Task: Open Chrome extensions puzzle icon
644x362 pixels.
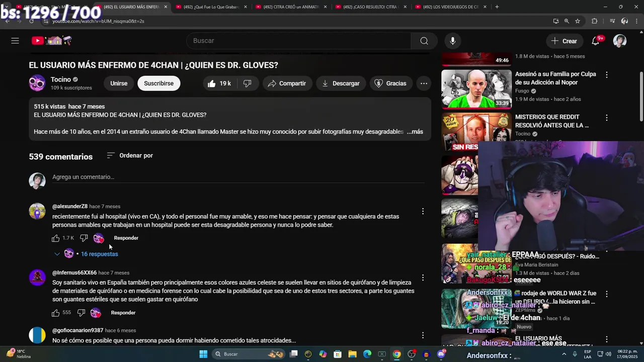Action: (594, 21)
